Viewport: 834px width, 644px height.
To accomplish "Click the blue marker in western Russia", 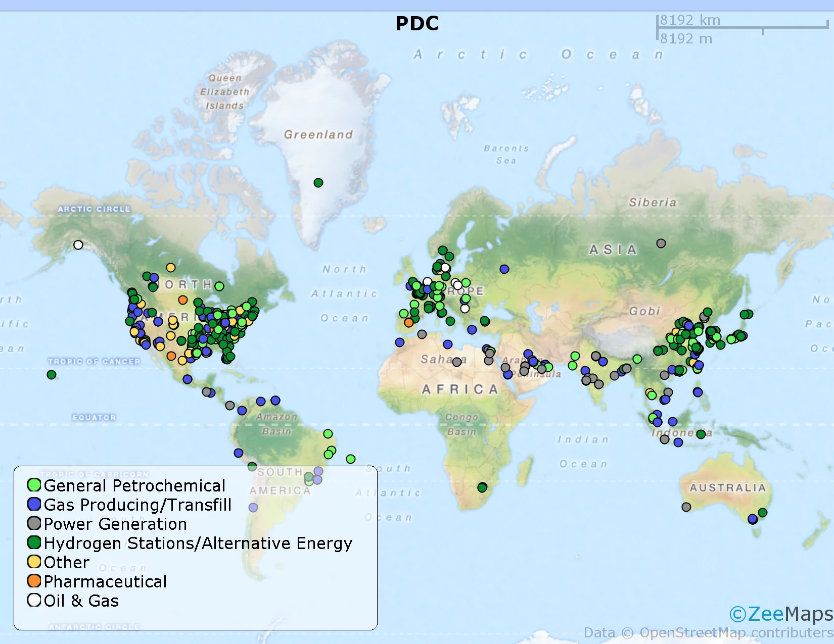I will [504, 269].
